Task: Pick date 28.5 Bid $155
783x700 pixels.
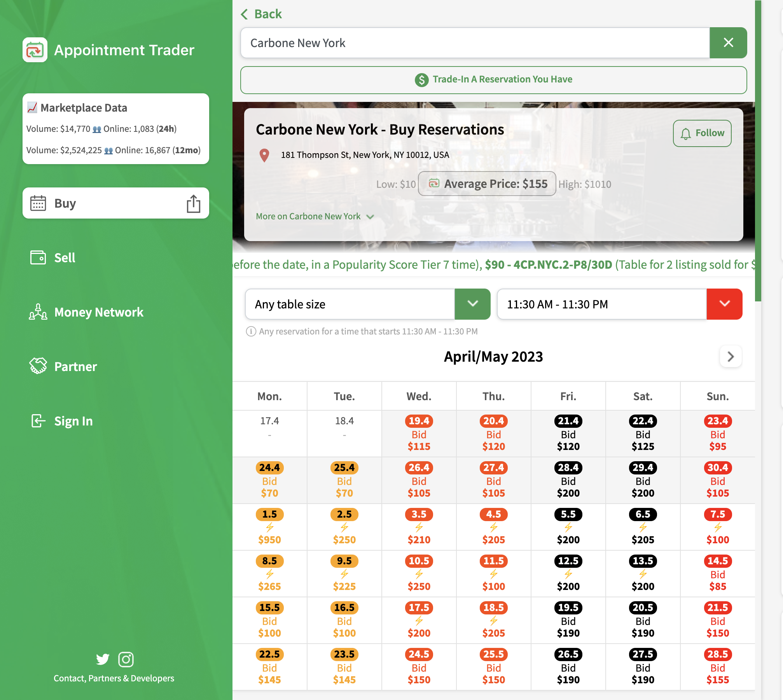Action: coord(718,667)
